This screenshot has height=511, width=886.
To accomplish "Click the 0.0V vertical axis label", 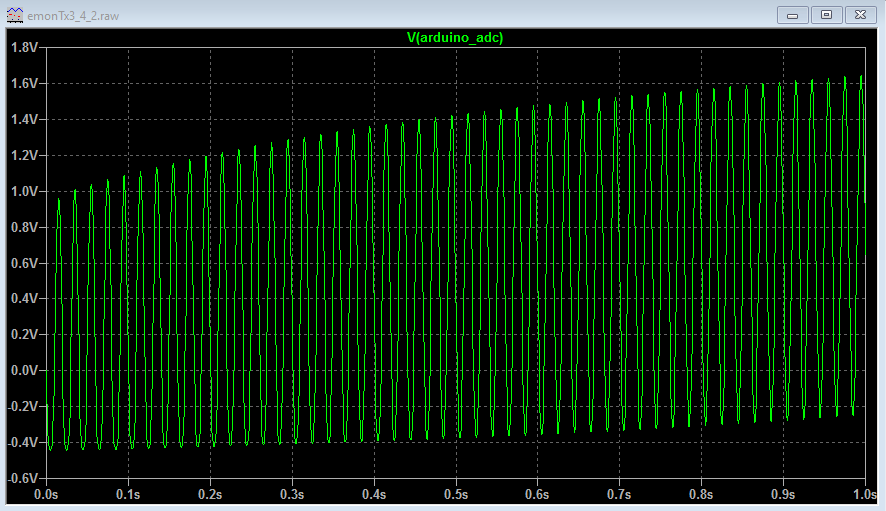I will 24,370.
